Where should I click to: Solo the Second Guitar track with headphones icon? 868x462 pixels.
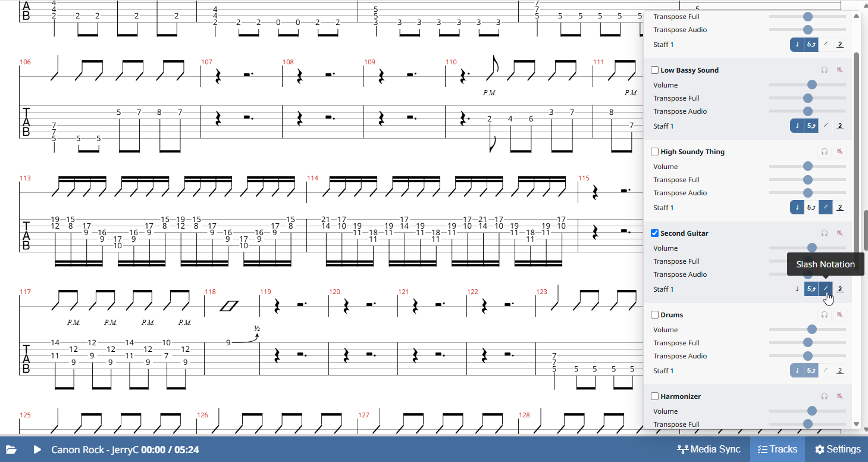pos(825,233)
